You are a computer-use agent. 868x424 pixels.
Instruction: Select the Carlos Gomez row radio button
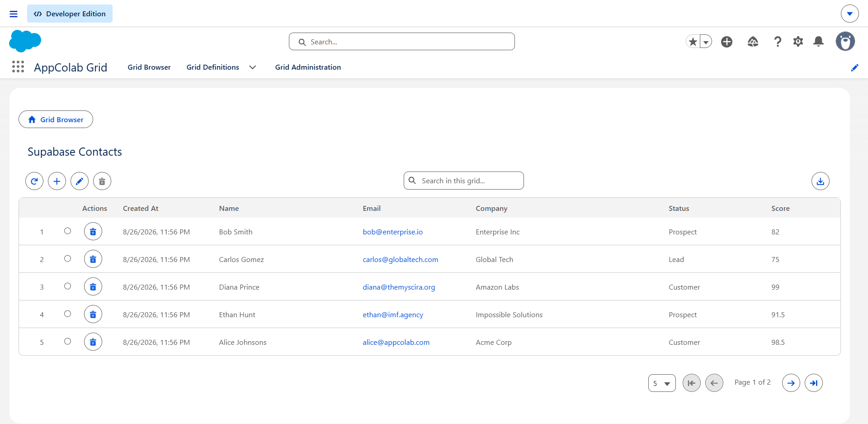click(67, 258)
